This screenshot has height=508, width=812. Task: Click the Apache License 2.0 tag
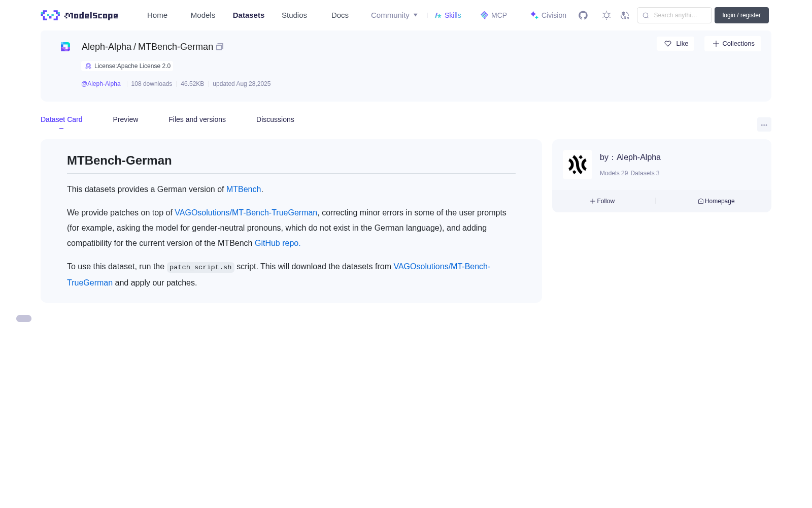click(x=127, y=66)
